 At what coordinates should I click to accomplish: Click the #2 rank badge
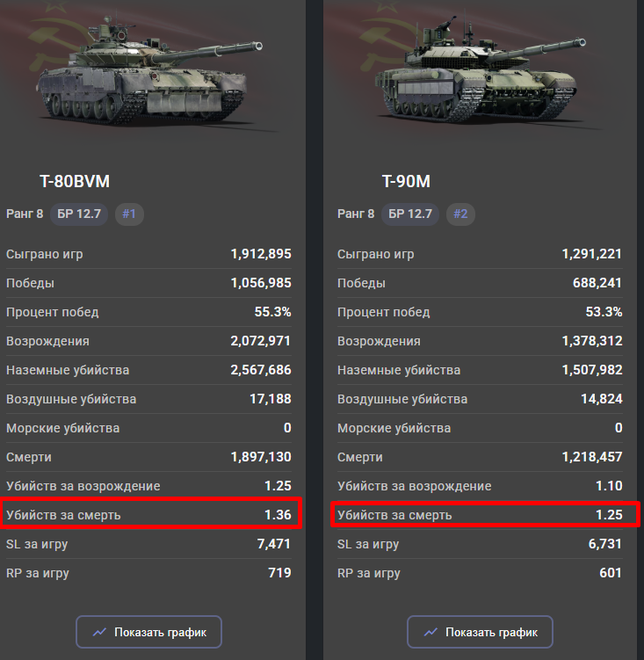pyautogui.click(x=460, y=214)
